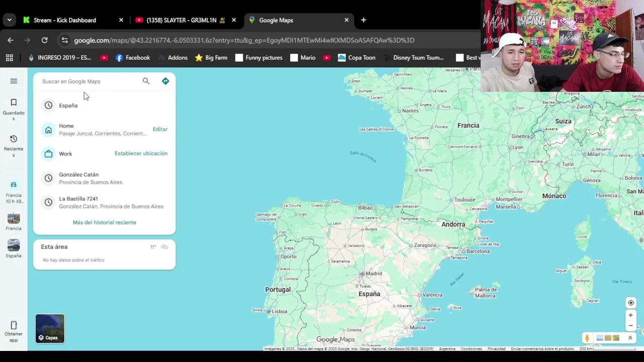Expand Más del historial reciente

(104, 222)
